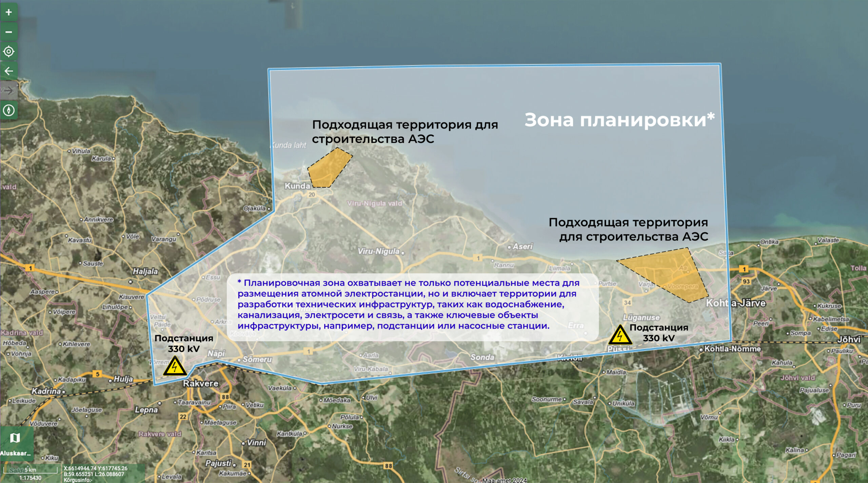Click the Kunda town label
Image resolution: width=868 pixels, height=483 pixels.
(297, 186)
